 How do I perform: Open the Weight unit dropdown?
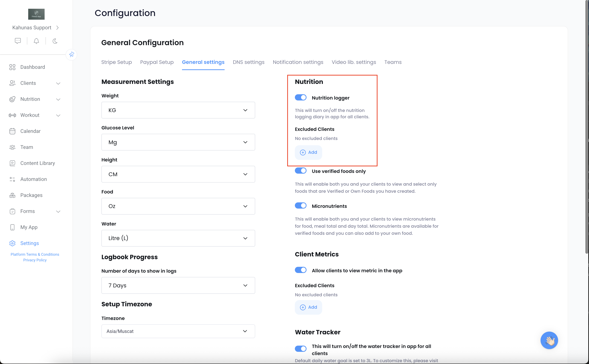[178, 110]
